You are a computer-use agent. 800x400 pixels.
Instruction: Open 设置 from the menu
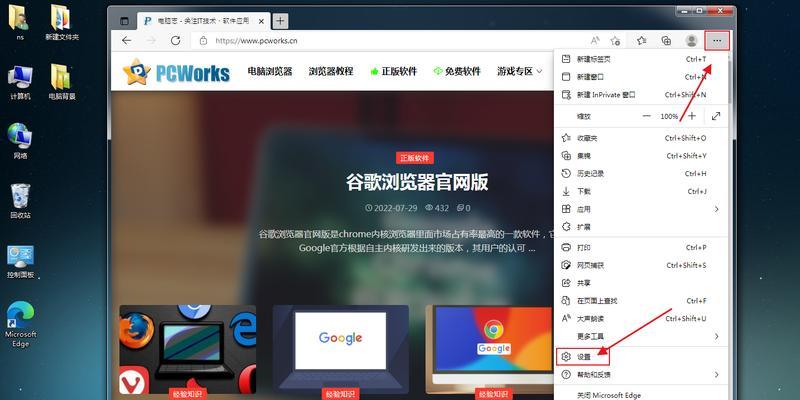point(641,357)
